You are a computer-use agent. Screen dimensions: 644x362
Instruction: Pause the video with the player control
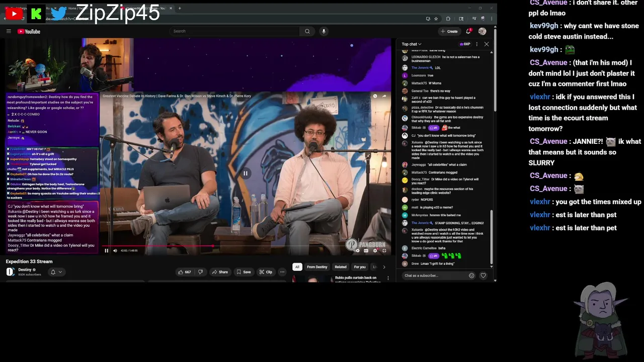coord(106,250)
